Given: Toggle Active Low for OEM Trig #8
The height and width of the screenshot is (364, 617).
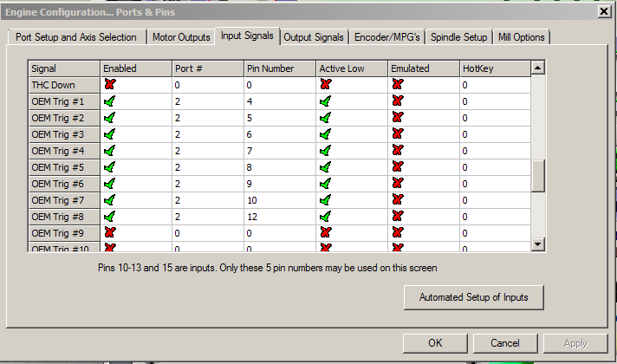Looking at the screenshot, I should coord(326,217).
